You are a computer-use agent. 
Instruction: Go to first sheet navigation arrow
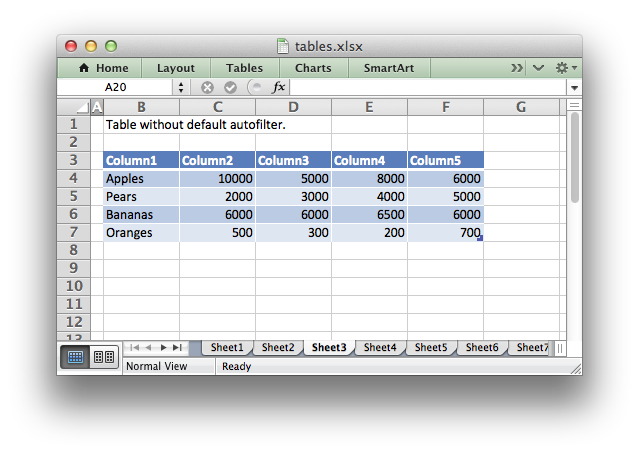[x=134, y=348]
